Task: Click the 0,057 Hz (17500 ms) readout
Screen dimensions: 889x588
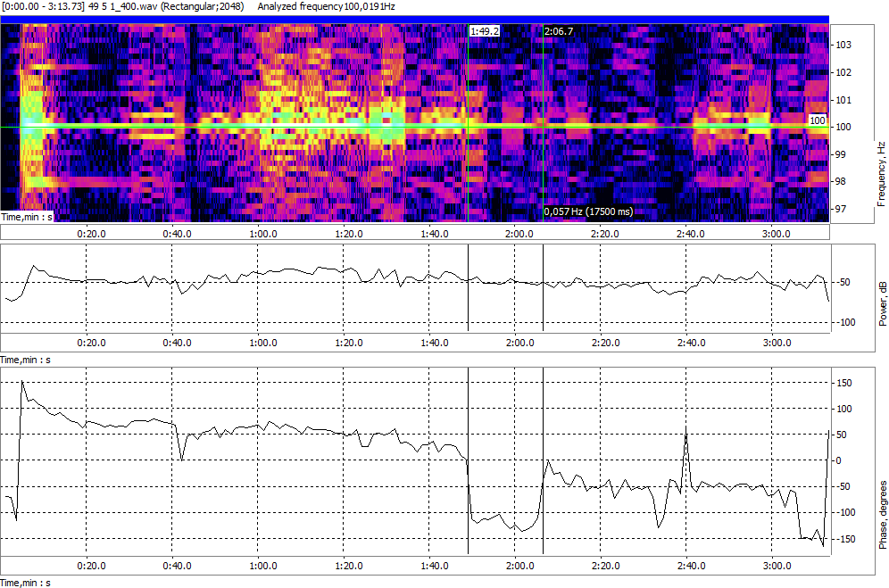Action: 588,212
